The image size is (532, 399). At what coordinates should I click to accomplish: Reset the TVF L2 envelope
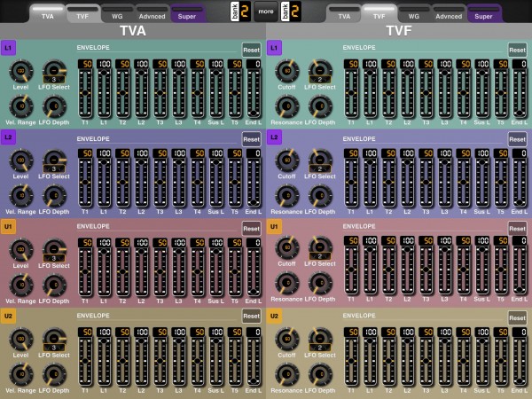tap(518, 139)
